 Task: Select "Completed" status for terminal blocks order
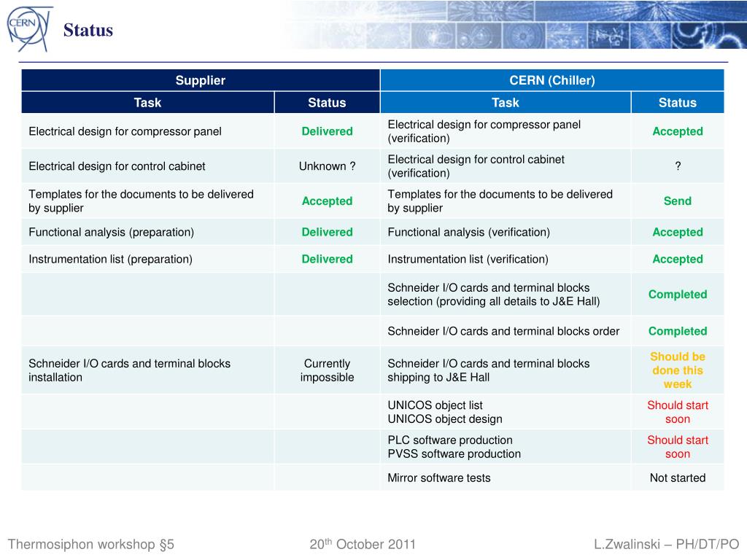click(x=678, y=331)
